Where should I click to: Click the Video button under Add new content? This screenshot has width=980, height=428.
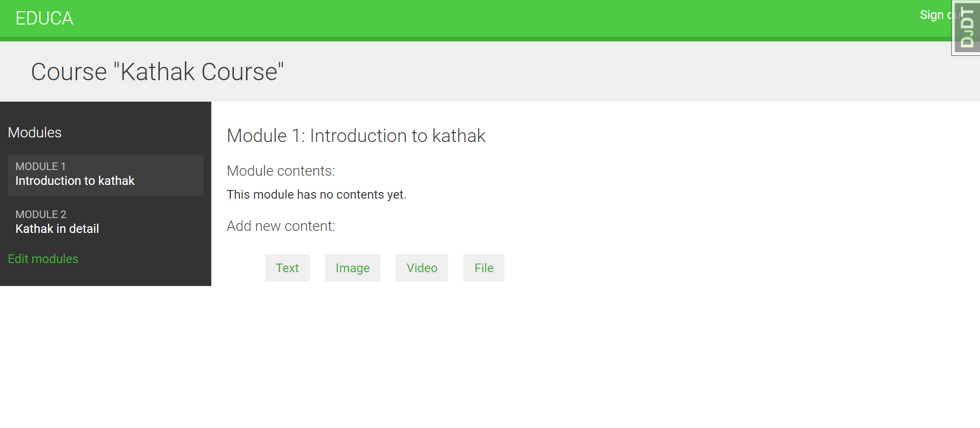pyautogui.click(x=422, y=268)
